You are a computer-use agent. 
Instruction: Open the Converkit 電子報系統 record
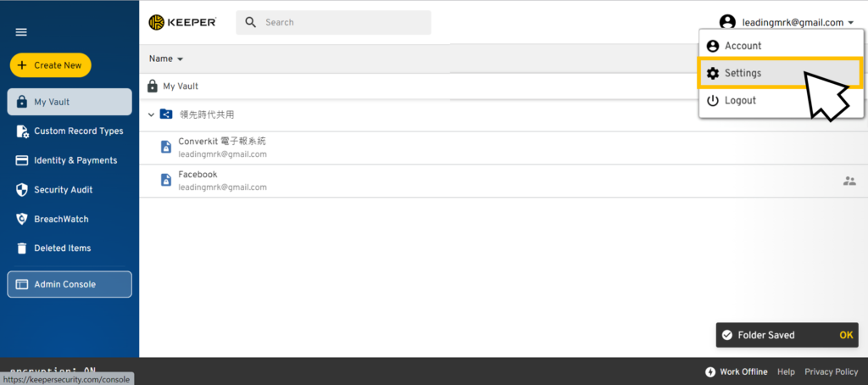(504, 148)
